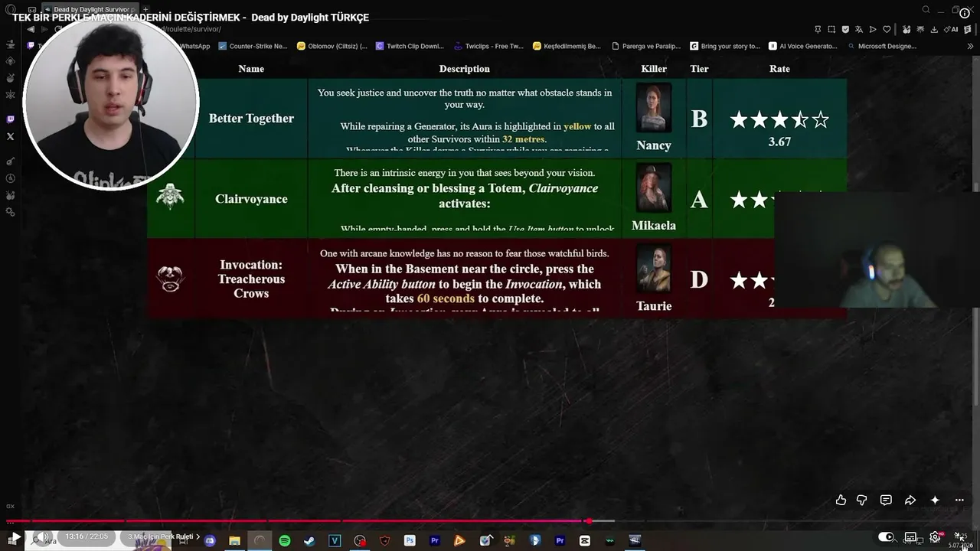This screenshot has height=551, width=980.
Task: Click Nancy's character portrait
Action: (x=654, y=109)
